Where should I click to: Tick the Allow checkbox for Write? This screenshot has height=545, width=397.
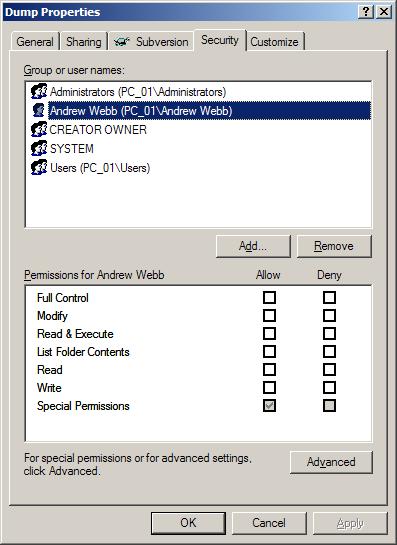tap(269, 388)
